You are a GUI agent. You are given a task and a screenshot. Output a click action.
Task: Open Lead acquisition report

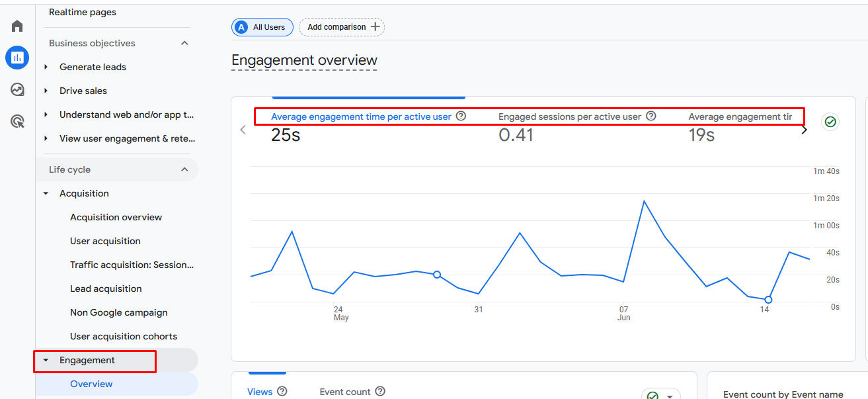click(106, 288)
